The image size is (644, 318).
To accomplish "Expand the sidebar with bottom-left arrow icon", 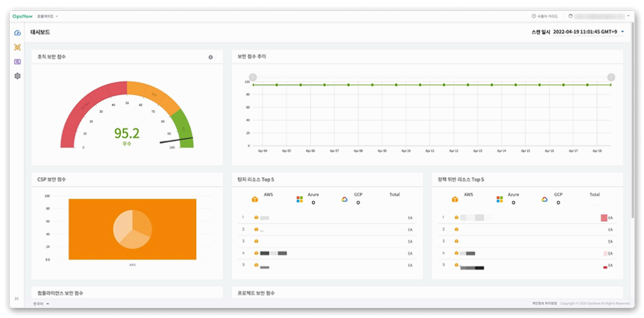I will (16, 298).
